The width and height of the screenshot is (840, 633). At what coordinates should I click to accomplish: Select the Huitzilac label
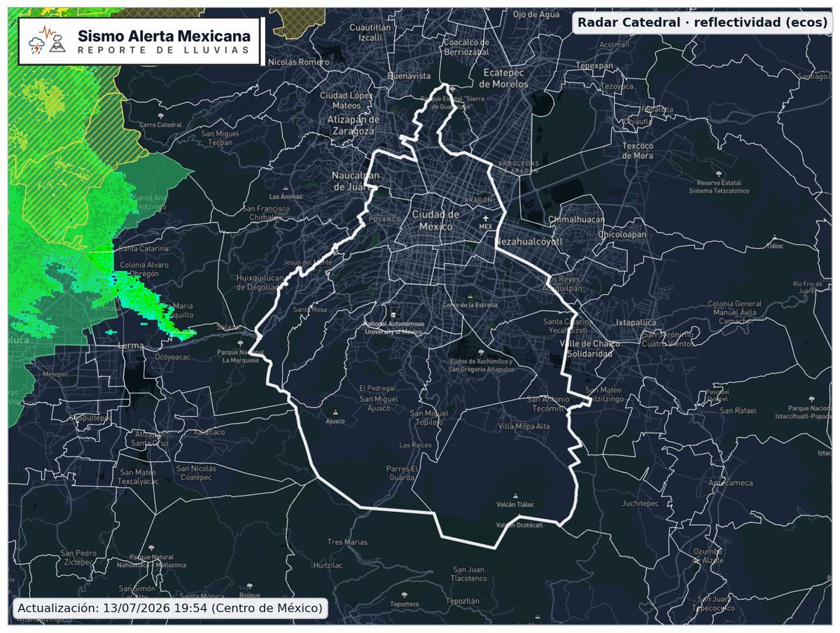(328, 564)
